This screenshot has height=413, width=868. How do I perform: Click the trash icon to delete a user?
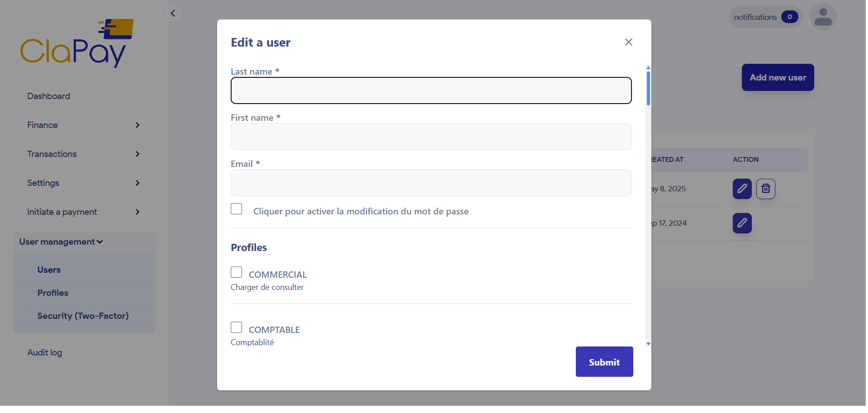[765, 189]
